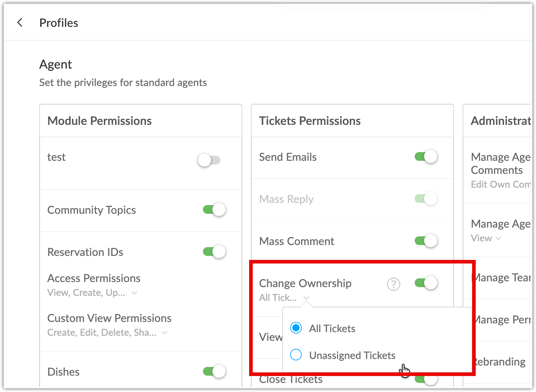
Task: Open the Custom View Permissions dropdown
Action: [107, 332]
